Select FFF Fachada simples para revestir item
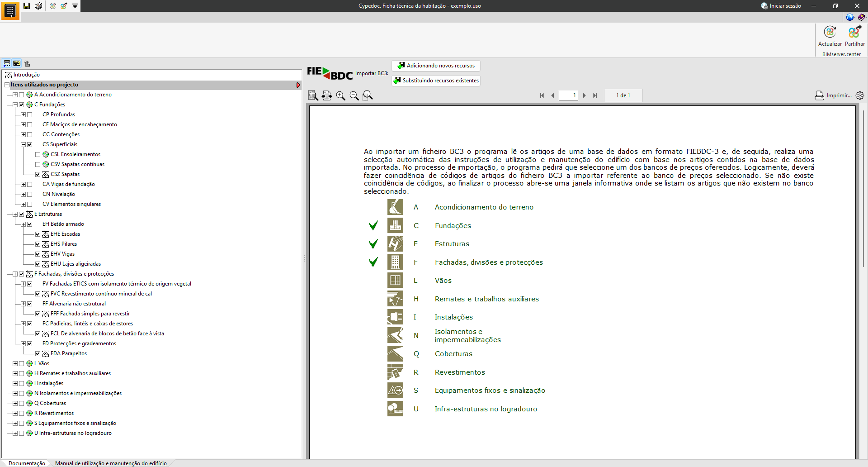 click(x=90, y=314)
